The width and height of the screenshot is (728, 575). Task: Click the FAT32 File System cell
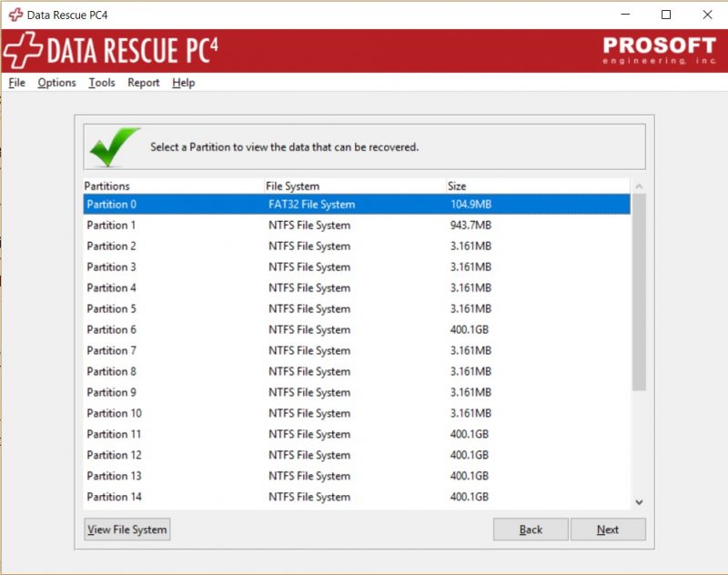coord(311,204)
